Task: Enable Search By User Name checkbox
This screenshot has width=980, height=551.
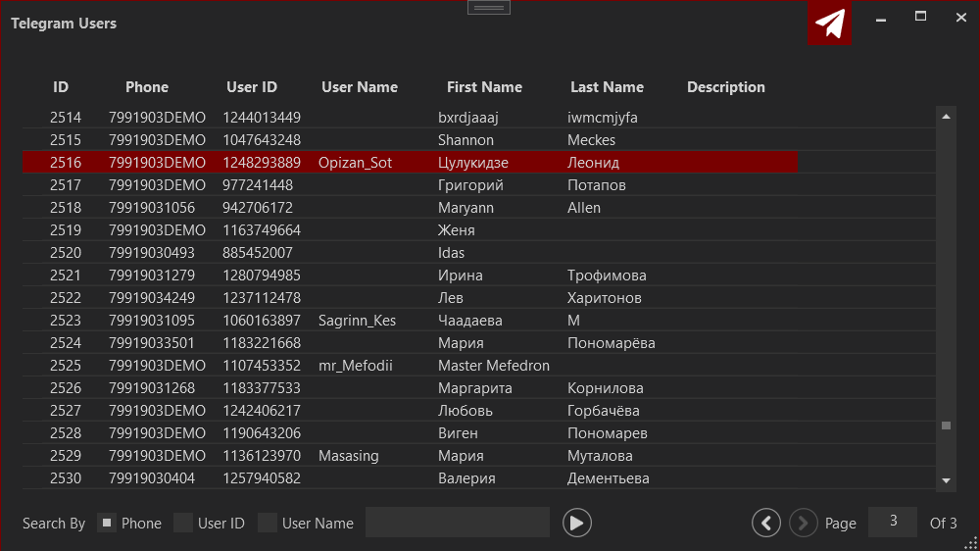Action: [x=268, y=523]
